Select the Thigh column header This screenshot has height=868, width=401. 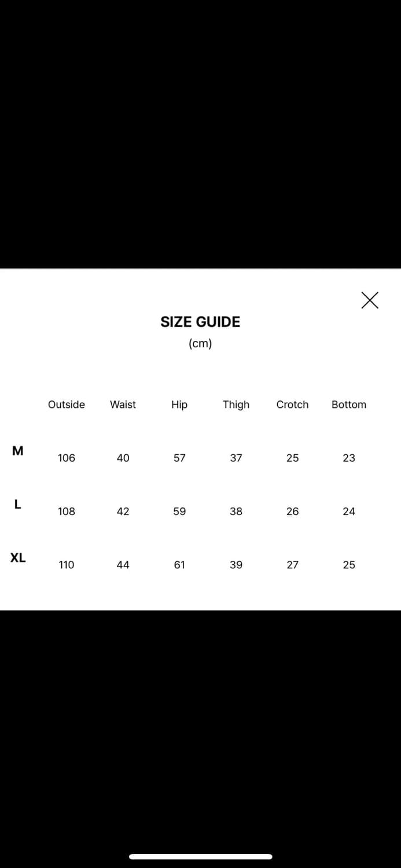[236, 404]
